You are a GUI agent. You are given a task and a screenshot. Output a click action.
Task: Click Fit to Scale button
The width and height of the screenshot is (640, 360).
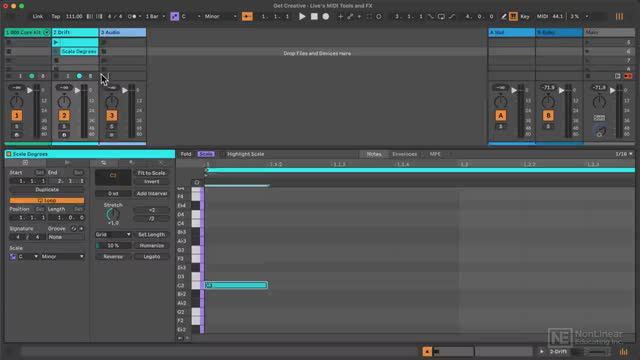[x=151, y=173]
